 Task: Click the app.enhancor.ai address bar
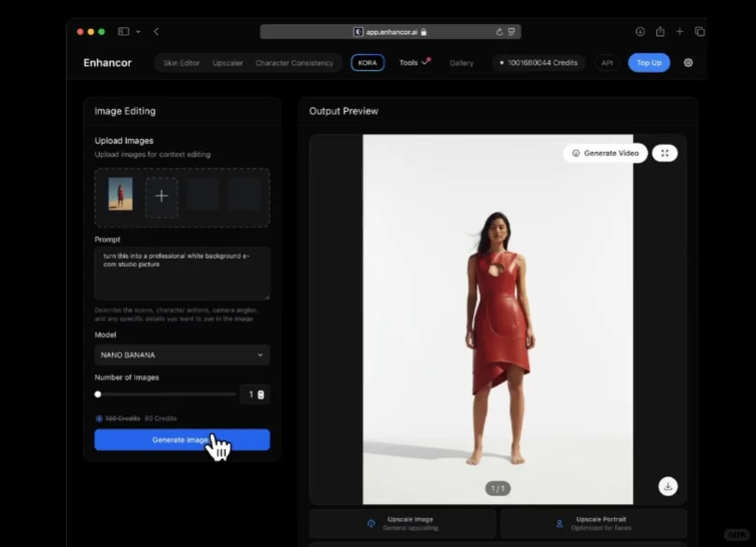tap(390, 32)
